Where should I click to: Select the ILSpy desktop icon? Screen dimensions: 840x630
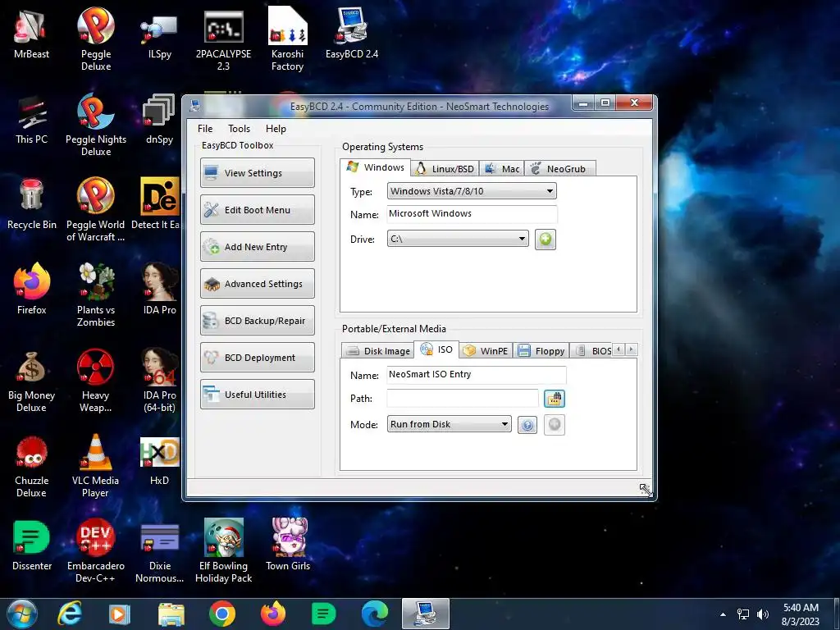click(x=160, y=34)
